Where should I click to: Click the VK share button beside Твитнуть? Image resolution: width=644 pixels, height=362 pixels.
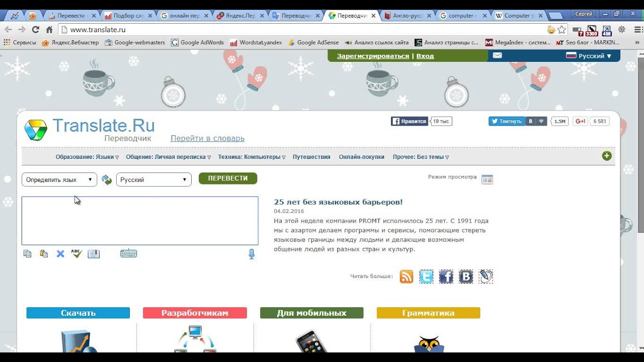(x=530, y=121)
